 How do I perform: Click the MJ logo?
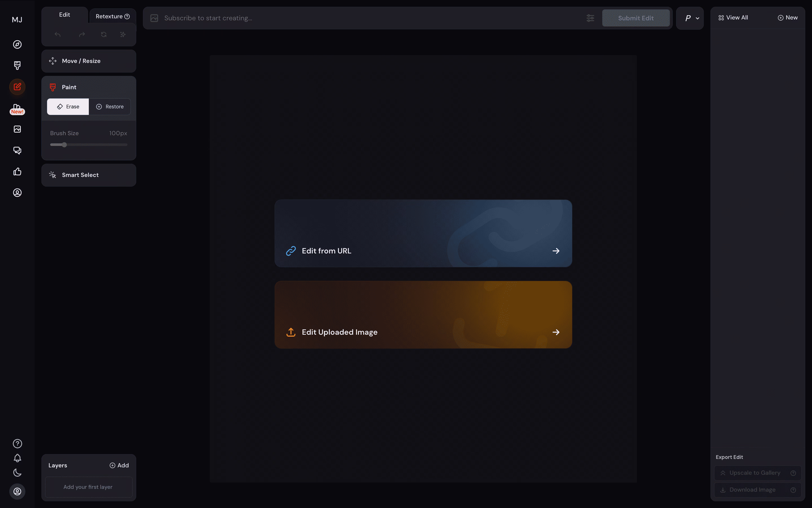(x=17, y=19)
